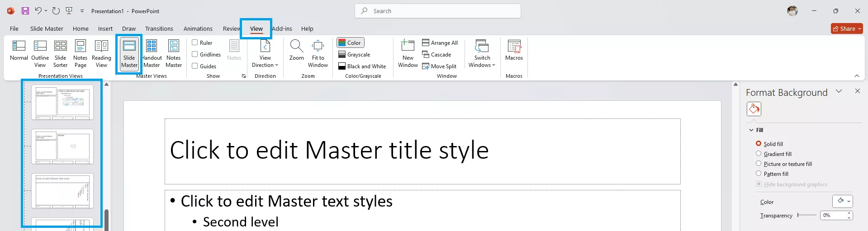The height and width of the screenshot is (231, 868).
Task: Open Switch Windows dropdown
Action: click(482, 53)
